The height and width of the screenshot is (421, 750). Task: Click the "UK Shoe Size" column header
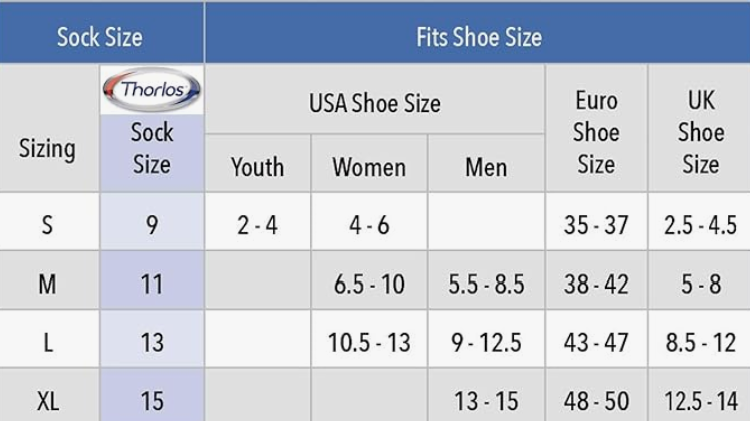coord(700,131)
